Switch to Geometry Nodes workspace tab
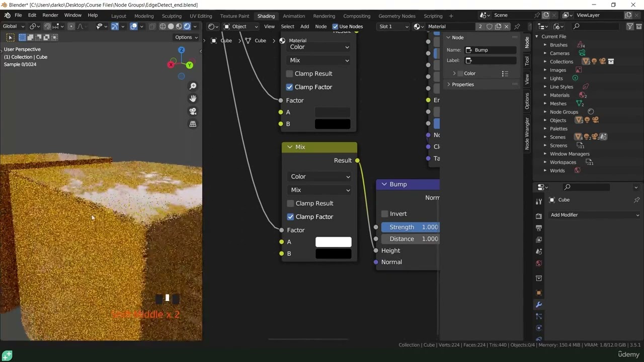Viewport: 644px width, 362px height. [397, 16]
